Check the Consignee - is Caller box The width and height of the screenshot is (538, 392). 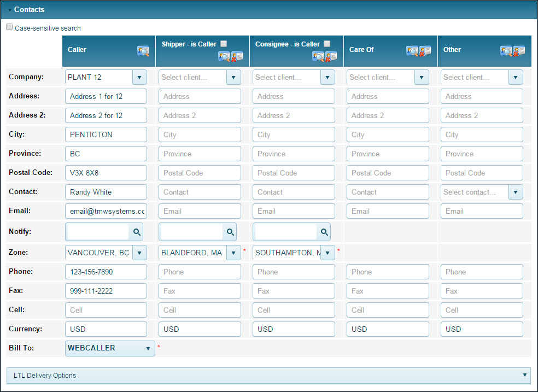coord(327,44)
